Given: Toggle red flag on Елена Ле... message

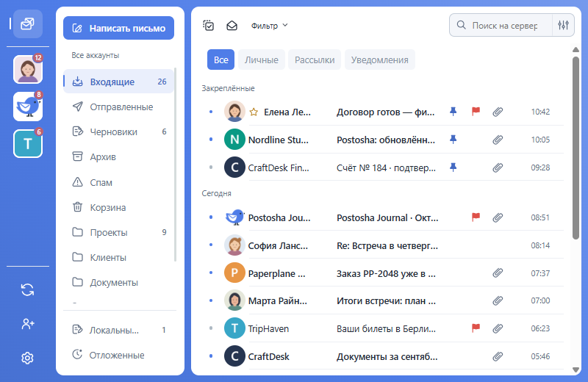Looking at the screenshot, I should (x=476, y=112).
